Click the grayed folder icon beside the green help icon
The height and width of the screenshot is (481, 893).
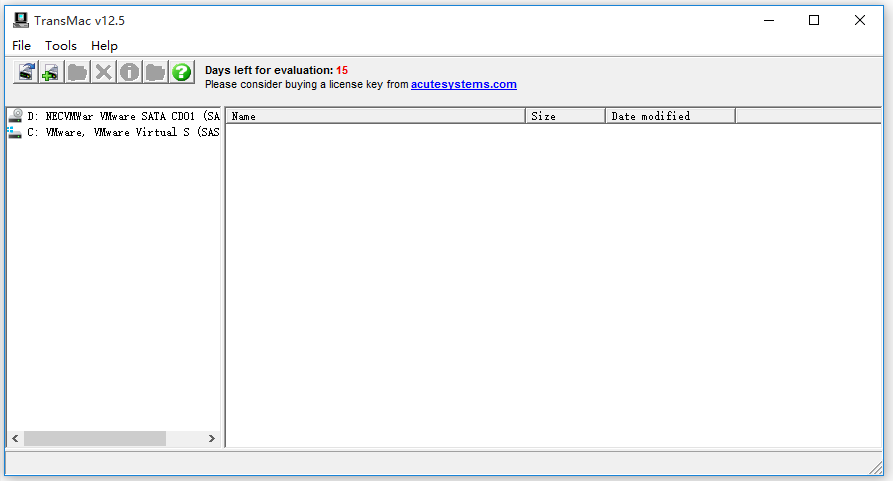(155, 72)
